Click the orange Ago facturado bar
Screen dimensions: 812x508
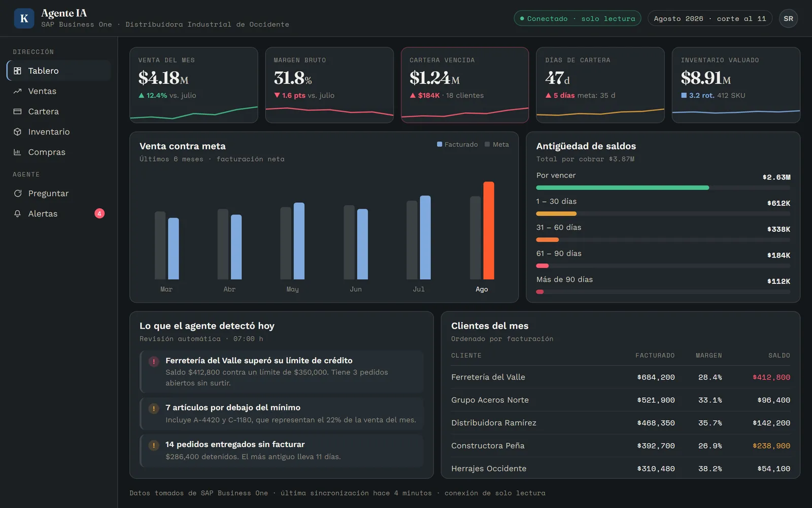point(488,231)
